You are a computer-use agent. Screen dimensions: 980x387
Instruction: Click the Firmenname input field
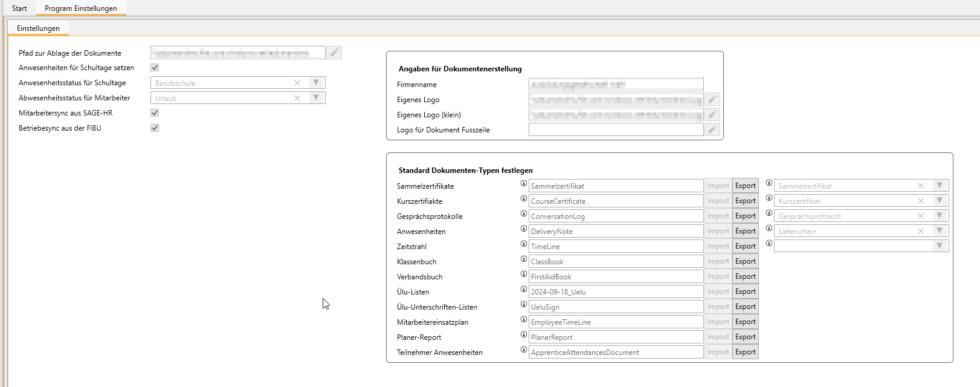coord(616,84)
